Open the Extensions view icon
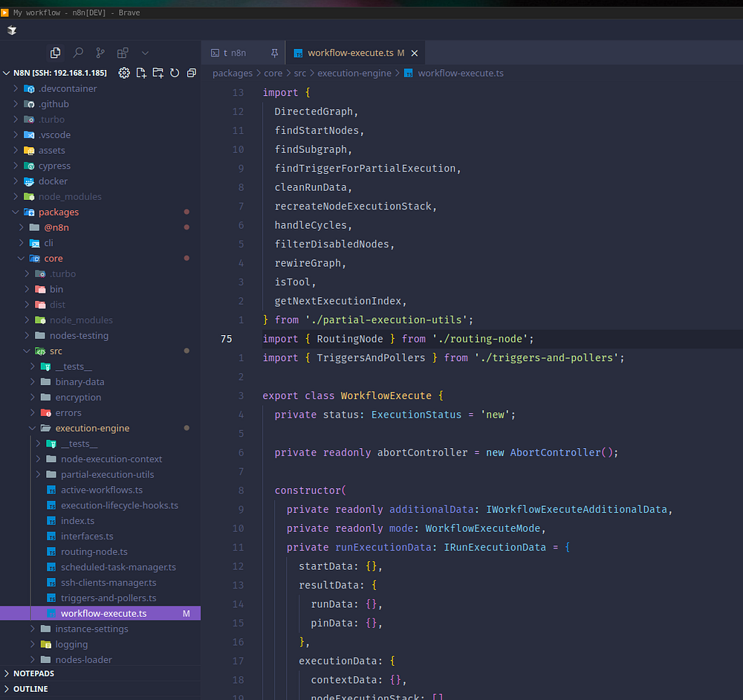 pyautogui.click(x=123, y=53)
